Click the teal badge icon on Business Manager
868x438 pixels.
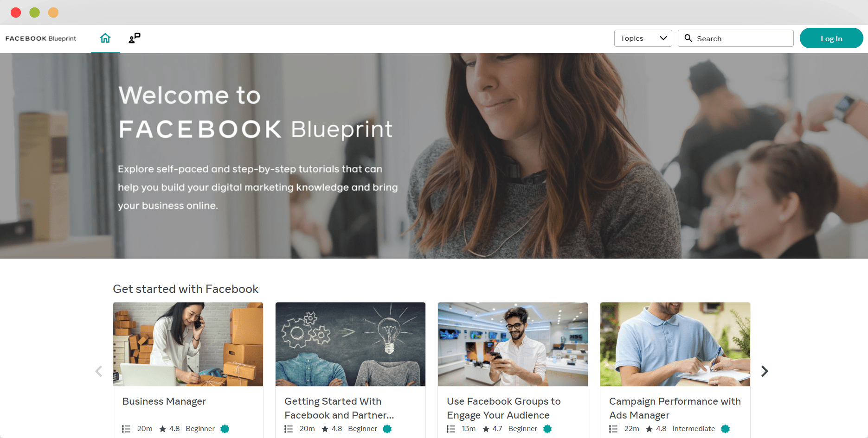(225, 429)
